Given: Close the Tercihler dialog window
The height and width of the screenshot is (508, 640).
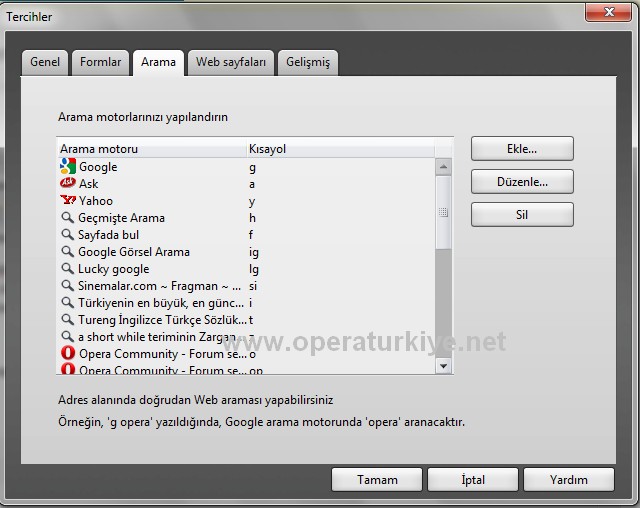Looking at the screenshot, I should (x=608, y=12).
